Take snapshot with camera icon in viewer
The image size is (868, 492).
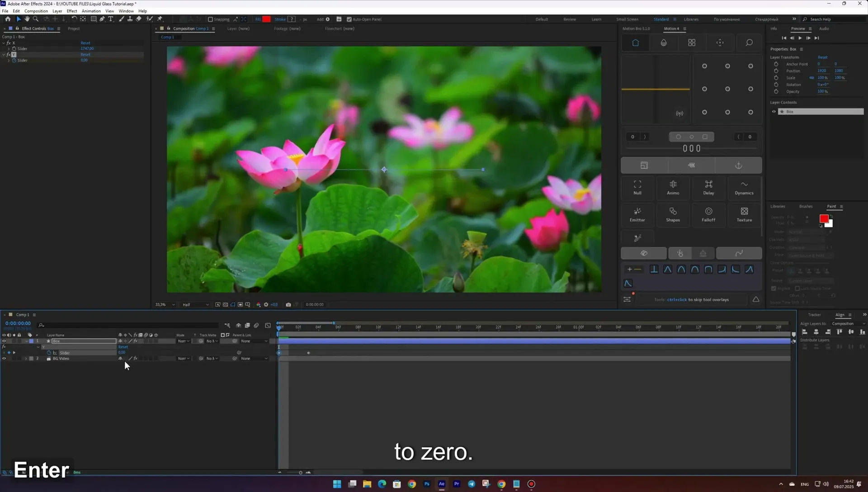coord(288,305)
